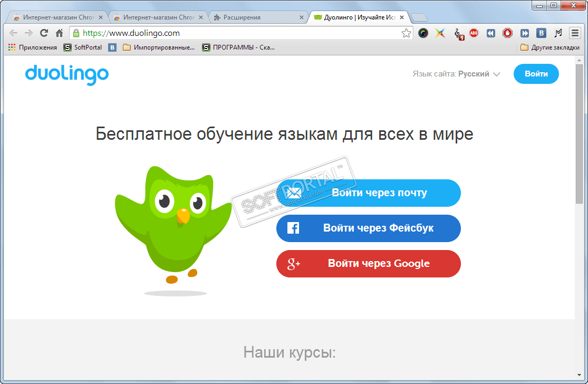This screenshot has height=384, width=588.
Task: Open the VK bookmark icon in the bookmarks bar
Action: [112, 47]
